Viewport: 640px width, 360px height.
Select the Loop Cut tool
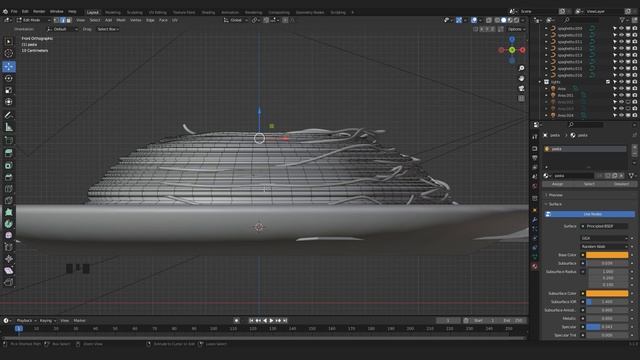9,189
